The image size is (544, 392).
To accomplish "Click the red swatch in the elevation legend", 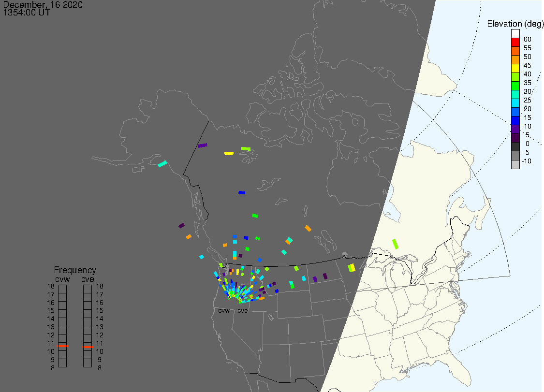I will [515, 43].
